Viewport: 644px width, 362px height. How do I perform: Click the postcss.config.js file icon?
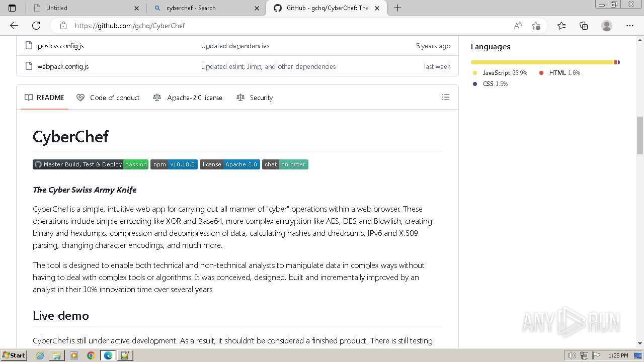29,46
